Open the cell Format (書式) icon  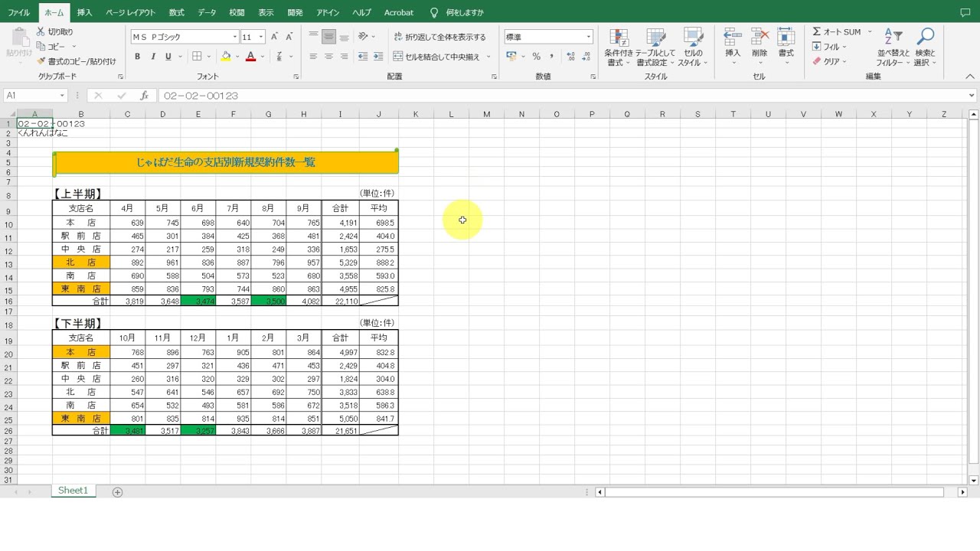786,37
